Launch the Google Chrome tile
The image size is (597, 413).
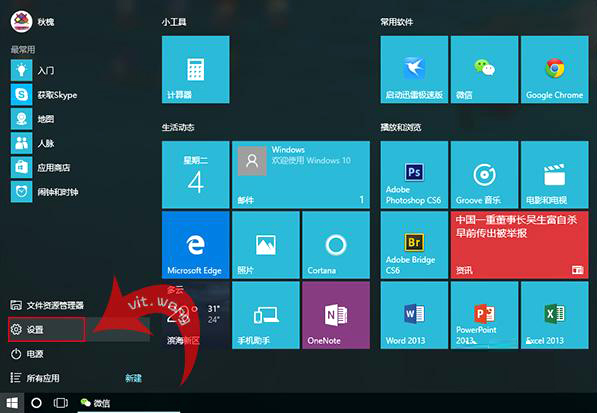click(x=555, y=69)
